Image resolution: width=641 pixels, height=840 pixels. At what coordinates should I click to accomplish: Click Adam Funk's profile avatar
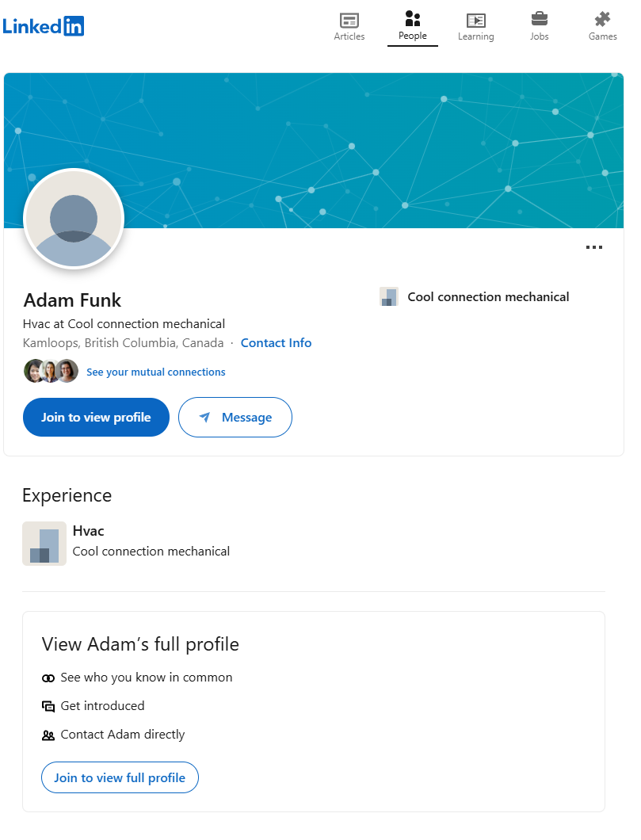pos(74,220)
